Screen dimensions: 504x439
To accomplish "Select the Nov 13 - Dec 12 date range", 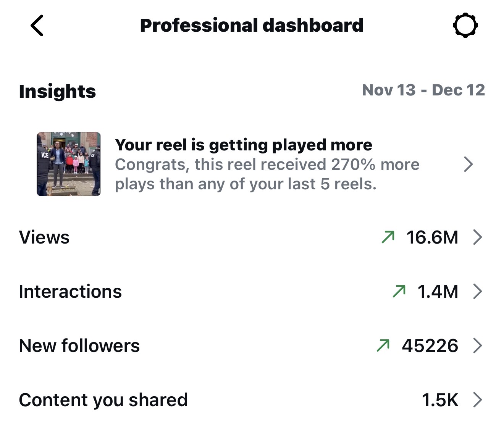I will click(423, 90).
